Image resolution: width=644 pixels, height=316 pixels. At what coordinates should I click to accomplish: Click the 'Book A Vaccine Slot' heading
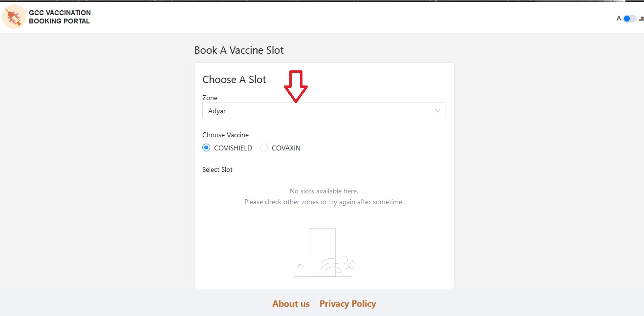(x=239, y=50)
